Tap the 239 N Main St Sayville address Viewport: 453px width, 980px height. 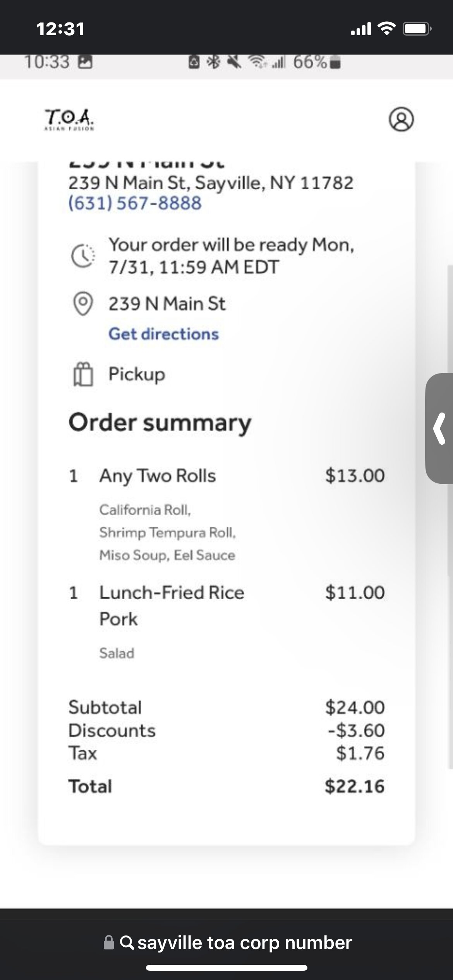pos(211,183)
